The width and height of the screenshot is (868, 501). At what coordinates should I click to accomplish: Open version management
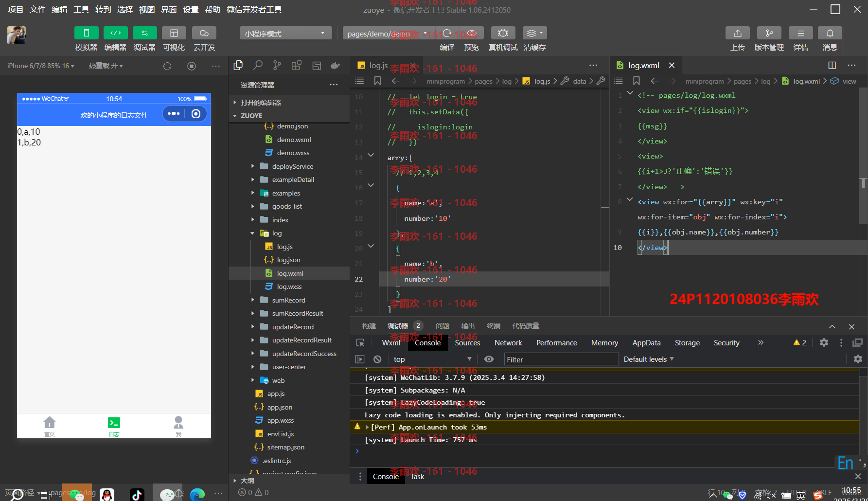(769, 33)
